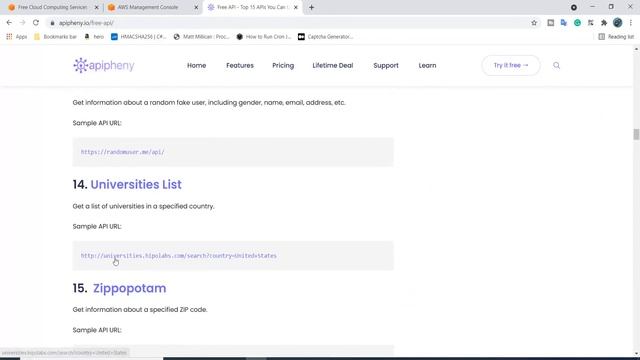Open the site search magnifier icon
Viewport: 640px width, 360px height.
coord(556,65)
